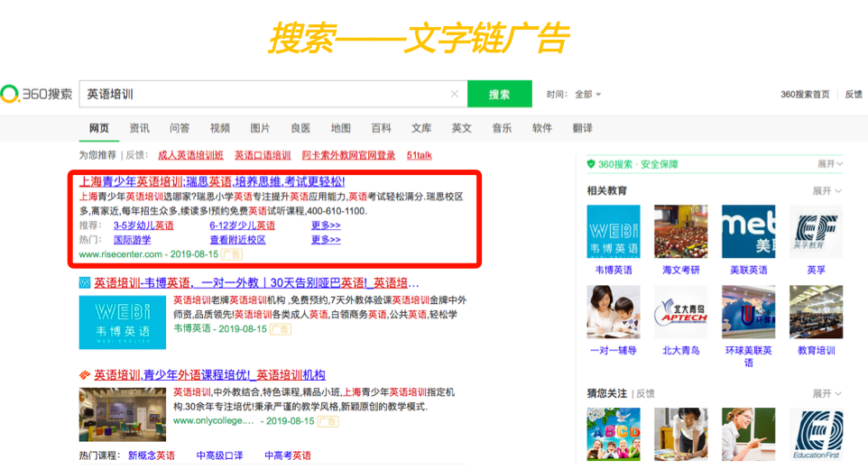
Task: Click the 中高考英语 course link
Action: [x=287, y=455]
